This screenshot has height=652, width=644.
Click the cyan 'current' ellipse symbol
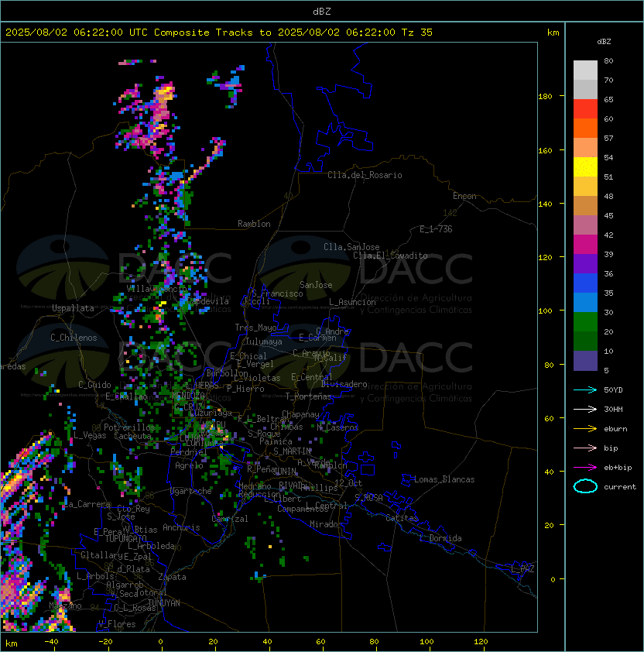(x=585, y=486)
